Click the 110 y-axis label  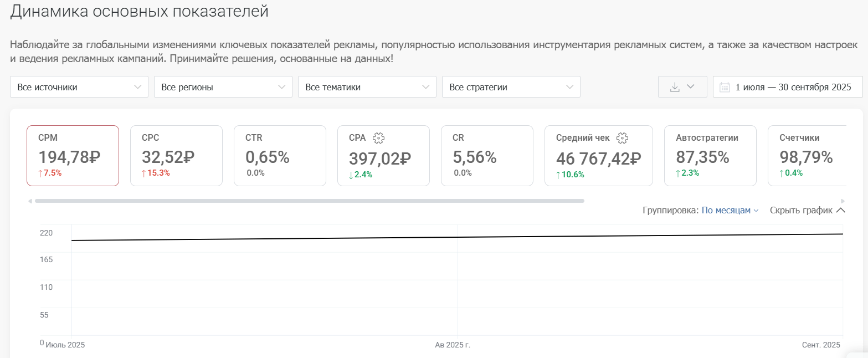pos(47,287)
